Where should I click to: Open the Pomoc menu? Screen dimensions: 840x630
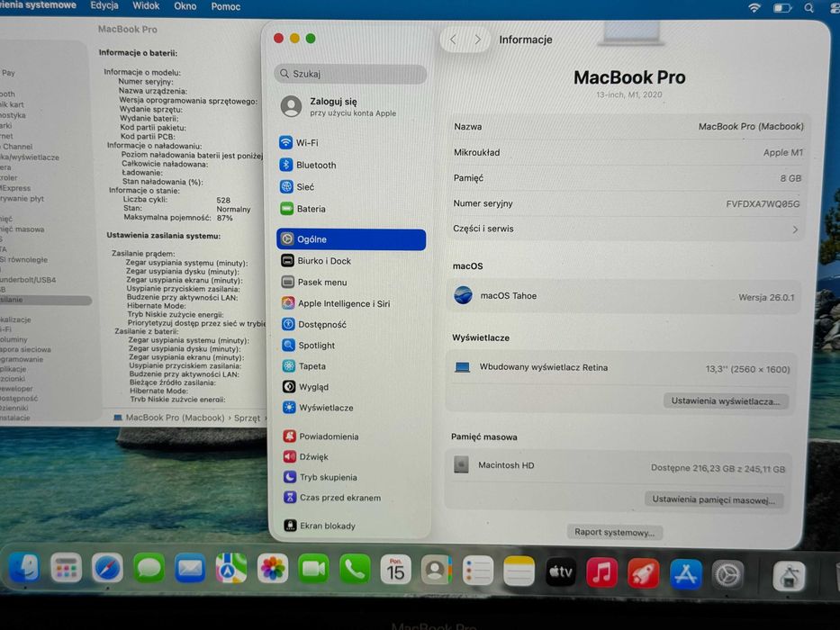[x=226, y=7]
